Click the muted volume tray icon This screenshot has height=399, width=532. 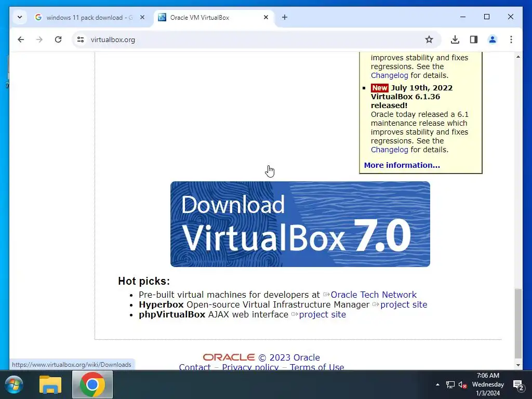coord(462,385)
